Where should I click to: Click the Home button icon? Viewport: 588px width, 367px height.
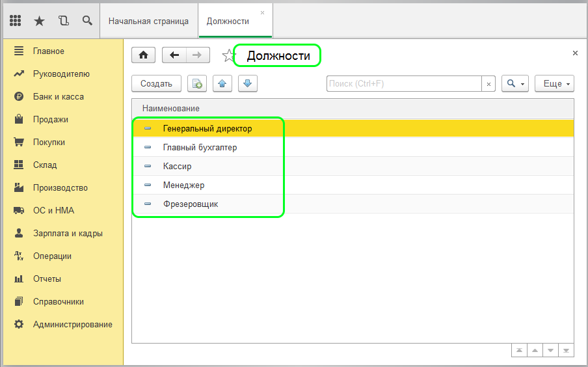tap(143, 55)
